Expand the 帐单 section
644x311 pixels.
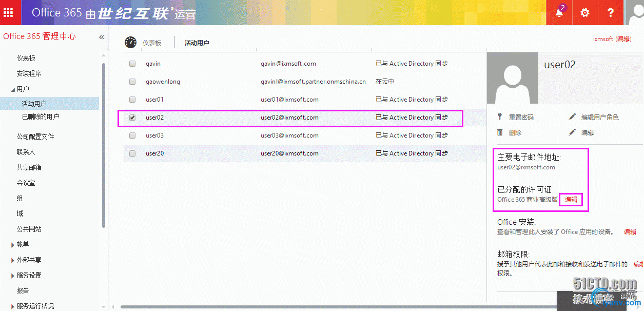13,245
